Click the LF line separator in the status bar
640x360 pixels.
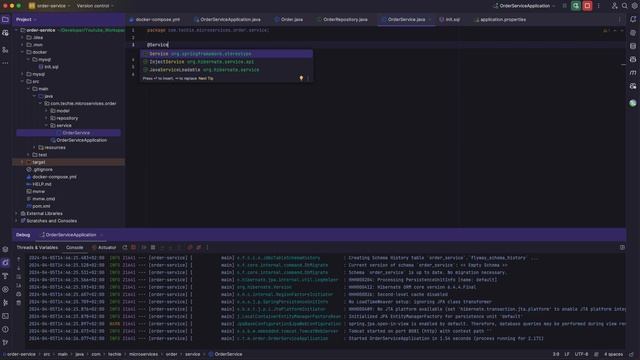pyautogui.click(x=567, y=354)
